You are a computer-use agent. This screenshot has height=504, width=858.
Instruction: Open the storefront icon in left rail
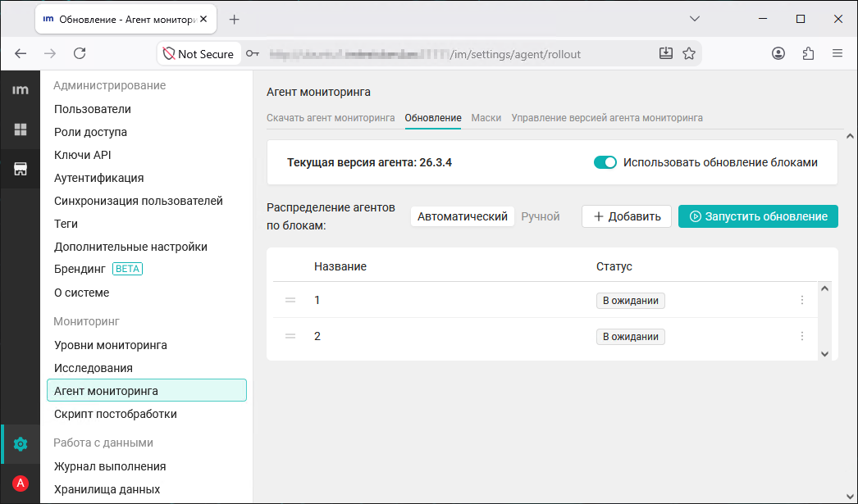(x=21, y=169)
